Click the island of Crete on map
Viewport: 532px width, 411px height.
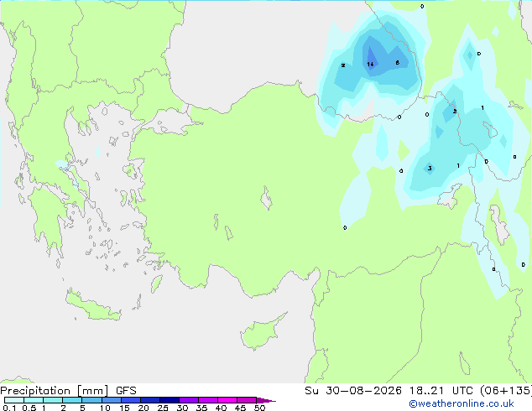(x=93, y=306)
